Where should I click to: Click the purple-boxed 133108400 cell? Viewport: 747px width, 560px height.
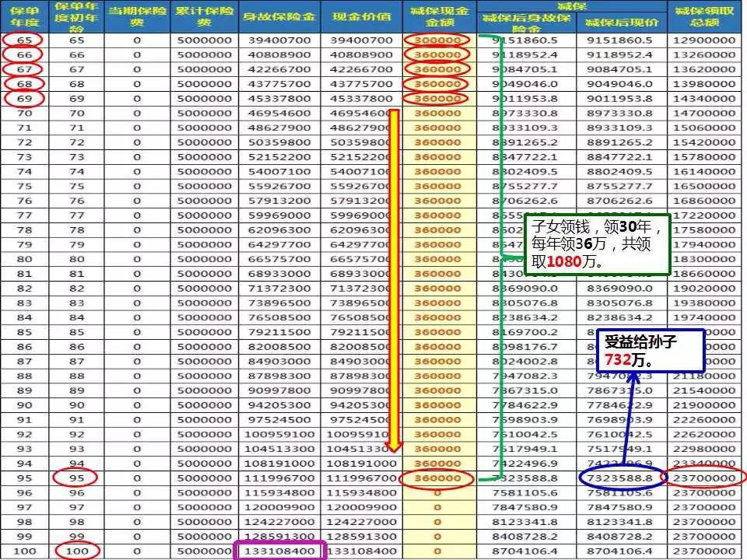279,550
